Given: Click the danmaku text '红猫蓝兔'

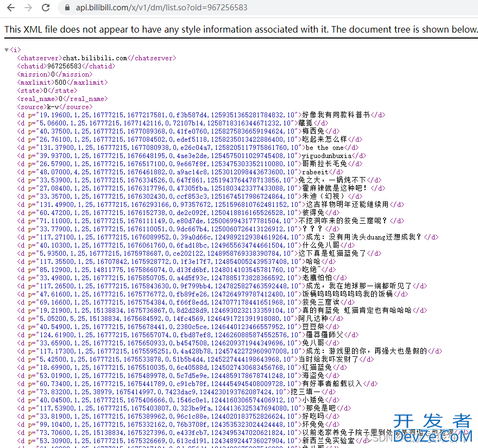Looking at the screenshot, I should point(317,368).
